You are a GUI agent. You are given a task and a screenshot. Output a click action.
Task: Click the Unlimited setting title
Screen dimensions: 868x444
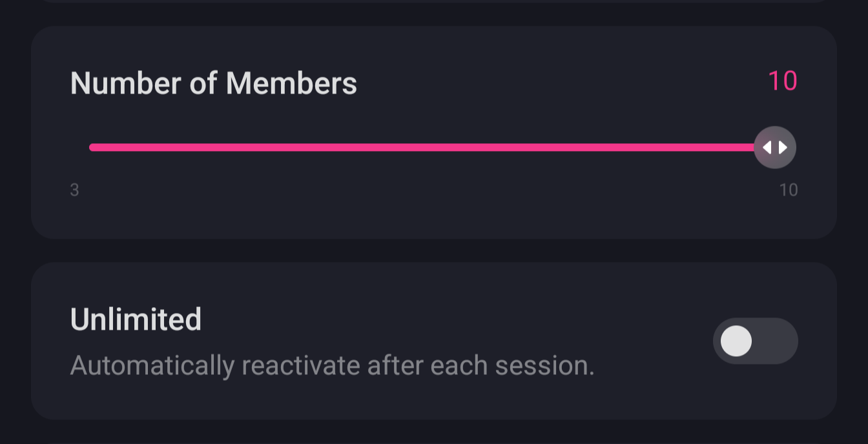point(136,319)
